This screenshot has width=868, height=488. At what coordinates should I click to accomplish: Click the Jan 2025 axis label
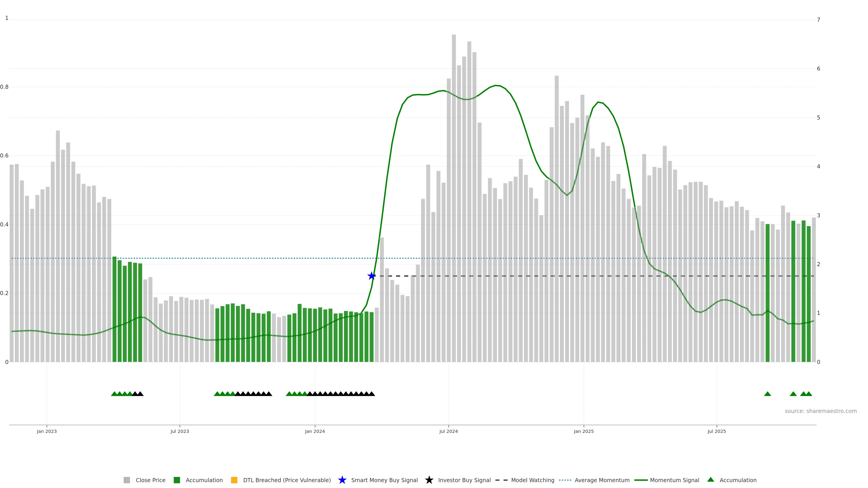583,432
